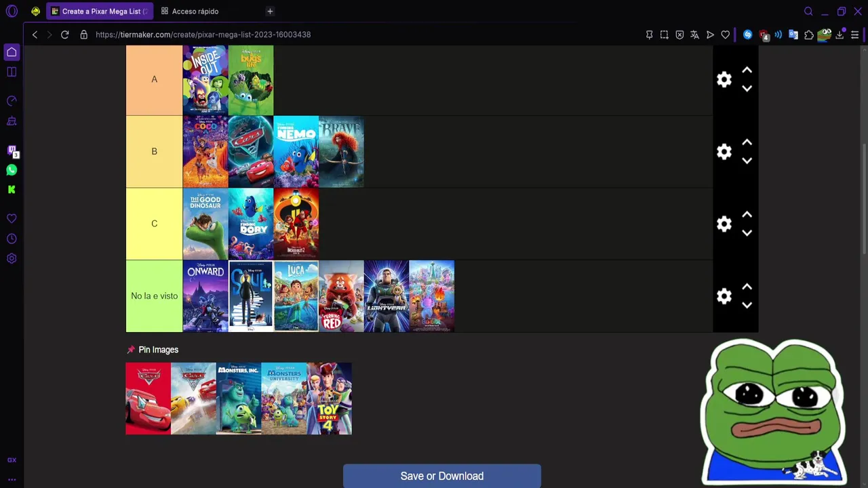Click the pinboard pin icon in address bar
The width and height of the screenshot is (868, 488).
[x=649, y=35]
